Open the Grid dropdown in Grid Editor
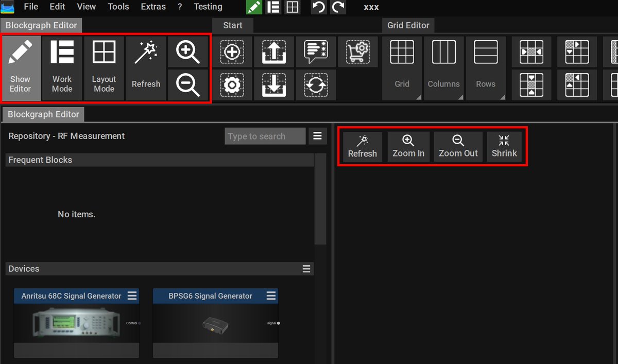Screen dimensions: 618x364 tap(402, 68)
